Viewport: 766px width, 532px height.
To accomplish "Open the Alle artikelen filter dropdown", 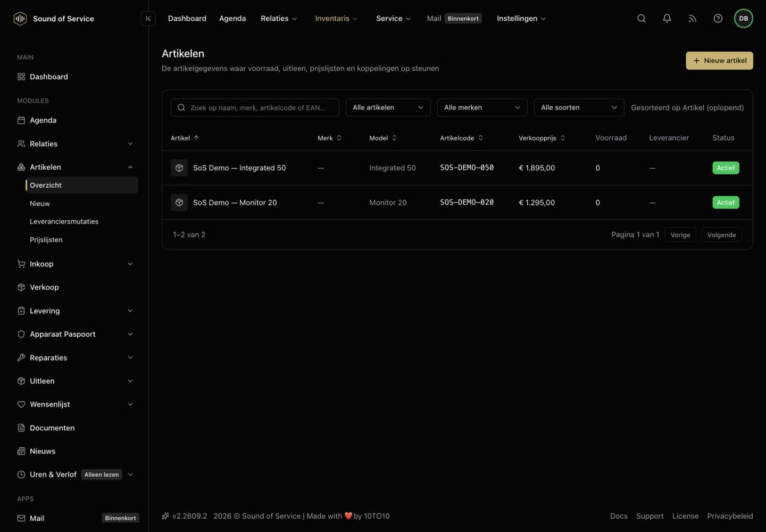I will tap(388, 107).
